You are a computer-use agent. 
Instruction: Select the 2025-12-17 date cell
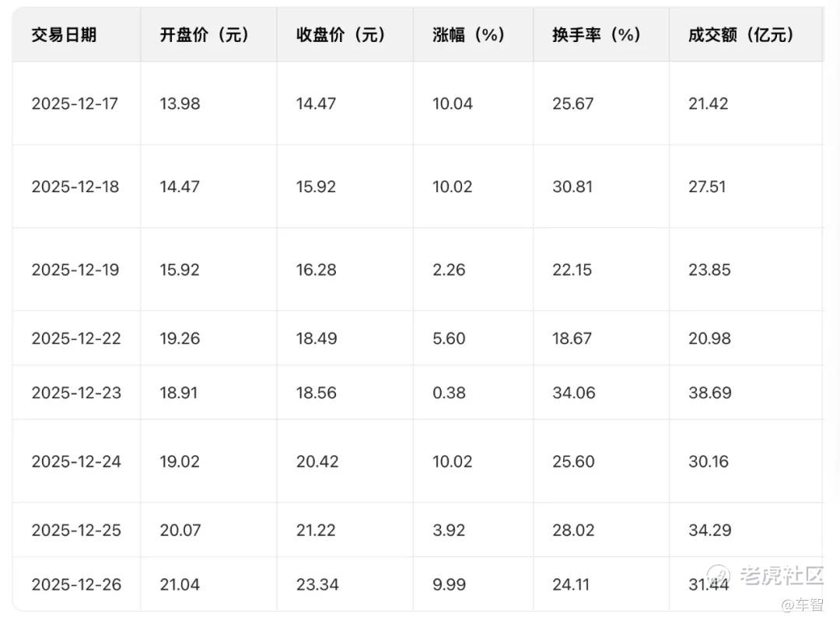pos(75,103)
